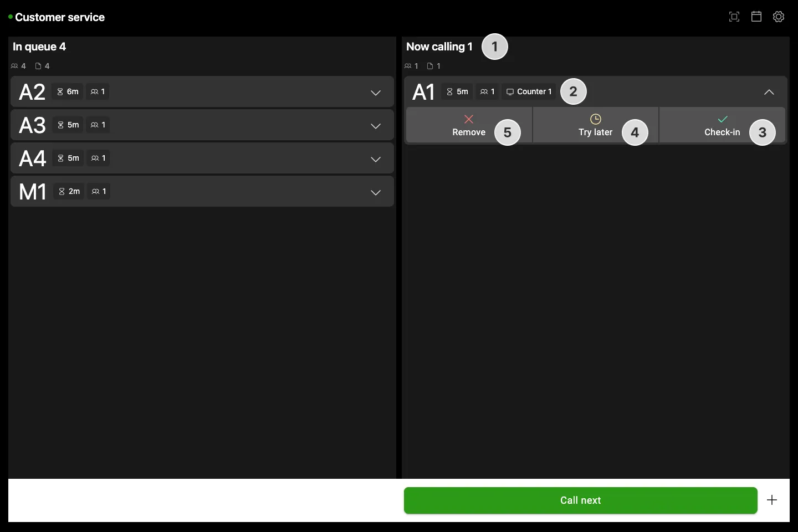The width and height of the screenshot is (798, 532).
Task: Select ticket number A4
Action: [x=32, y=158]
